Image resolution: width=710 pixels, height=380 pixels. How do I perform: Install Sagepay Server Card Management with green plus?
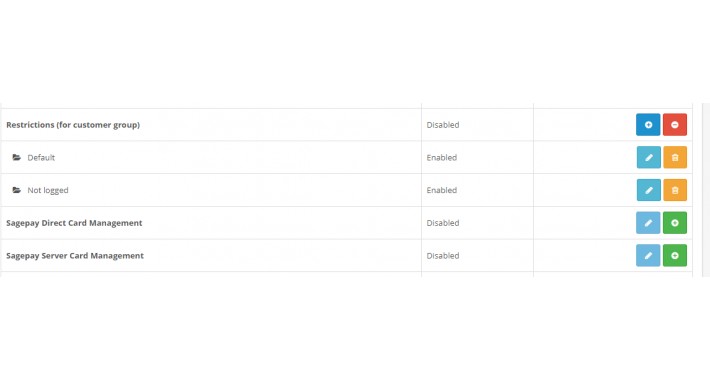click(x=675, y=255)
